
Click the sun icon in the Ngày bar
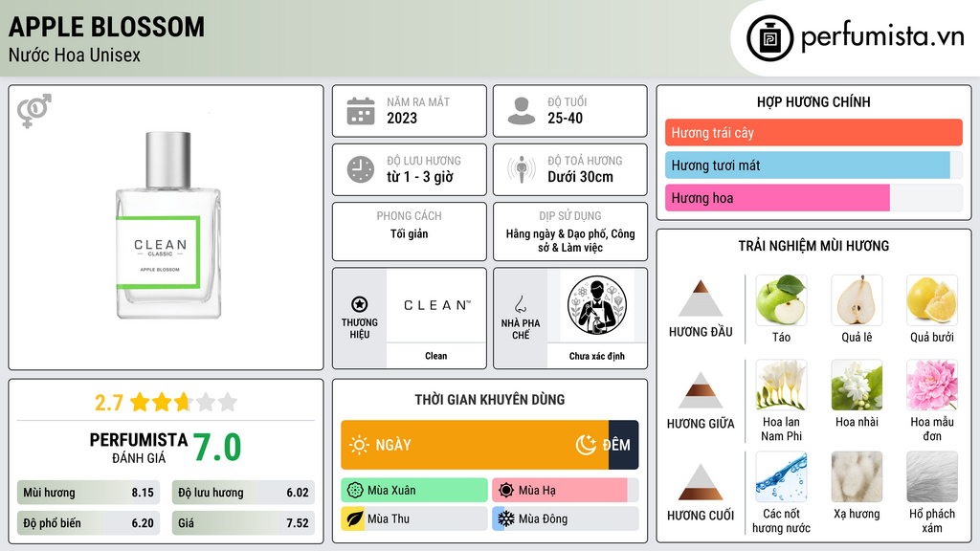click(359, 445)
